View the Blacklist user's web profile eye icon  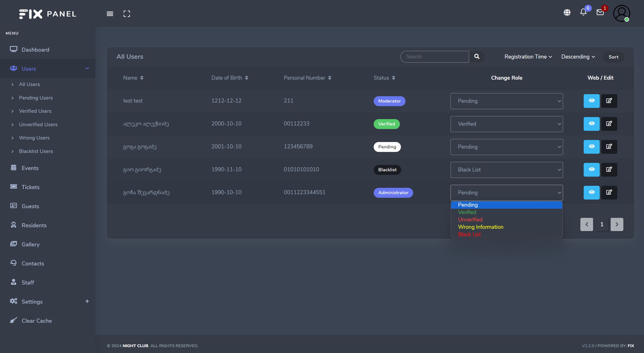click(x=591, y=170)
